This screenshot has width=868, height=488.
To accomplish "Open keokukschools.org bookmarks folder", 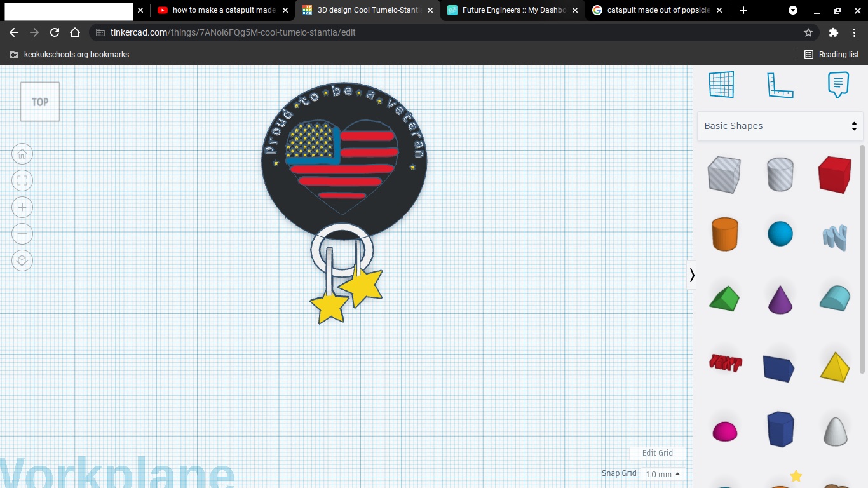I will [x=69, y=55].
